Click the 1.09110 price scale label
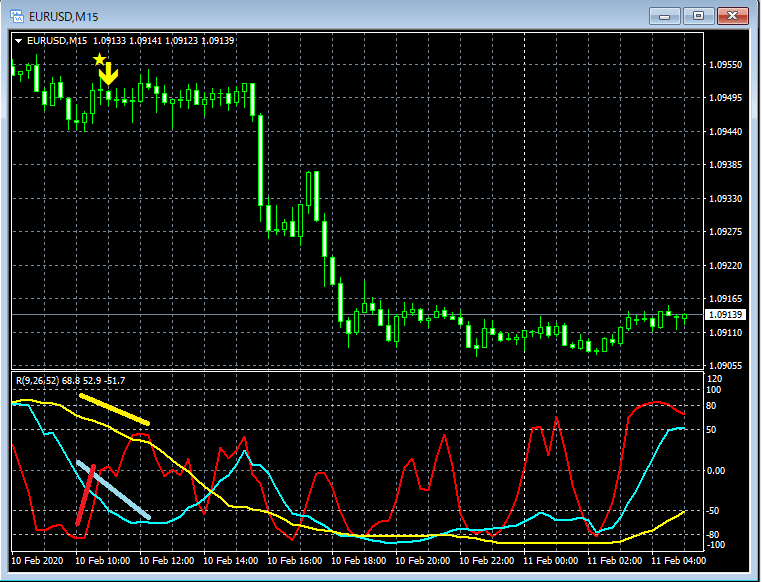This screenshot has width=762, height=582. 725,333
